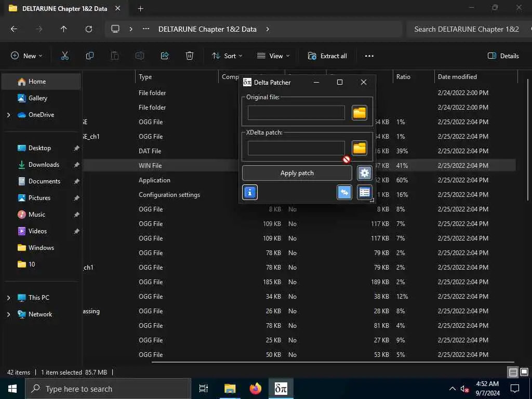Screen dimensions: 532x399
Task: Sort by Date modified column header
Action: tap(476, 77)
